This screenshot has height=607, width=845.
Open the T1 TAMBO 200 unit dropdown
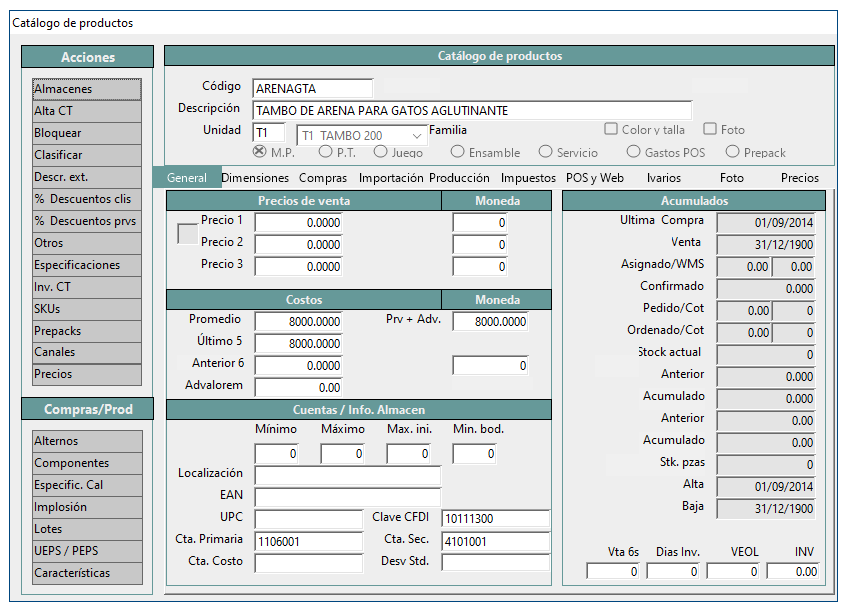point(362,135)
